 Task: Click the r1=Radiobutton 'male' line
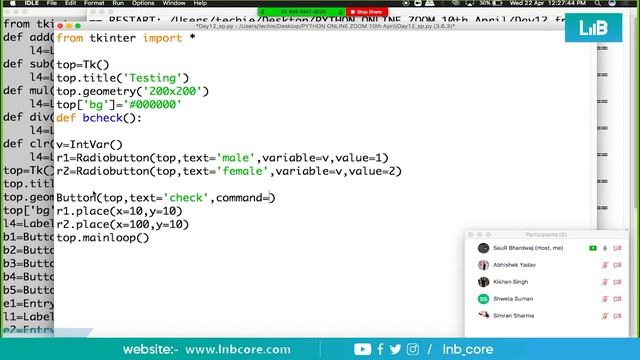point(222,158)
